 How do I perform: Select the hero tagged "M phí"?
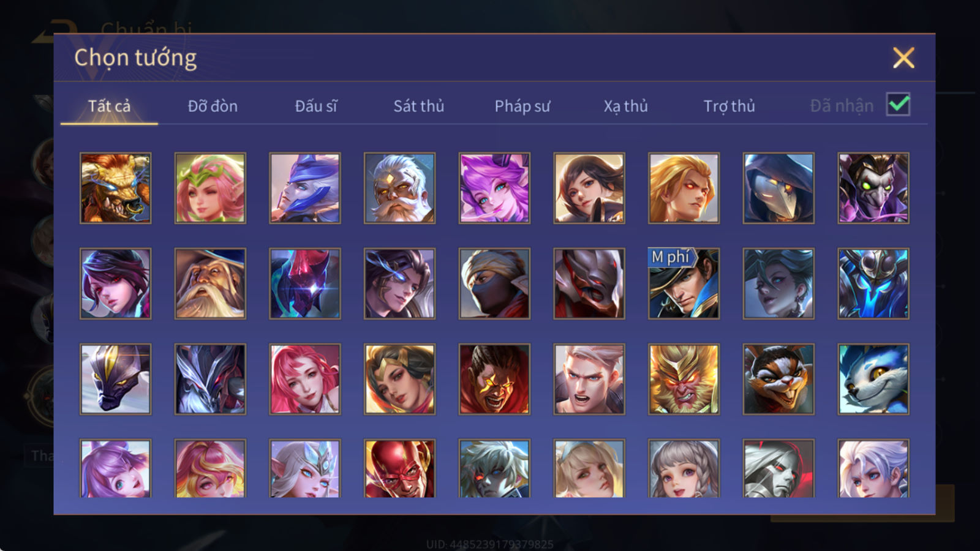[x=684, y=283]
